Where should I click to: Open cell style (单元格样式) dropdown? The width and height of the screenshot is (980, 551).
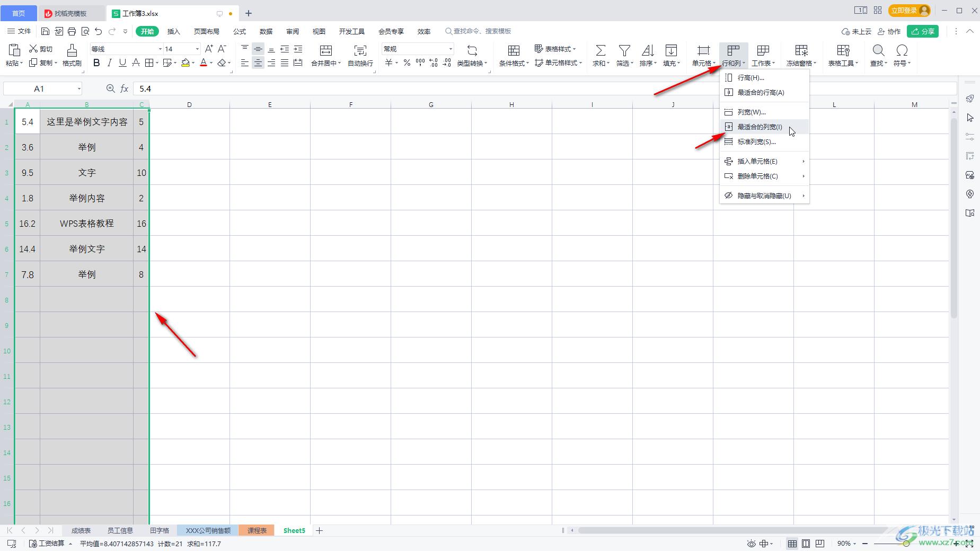(558, 63)
